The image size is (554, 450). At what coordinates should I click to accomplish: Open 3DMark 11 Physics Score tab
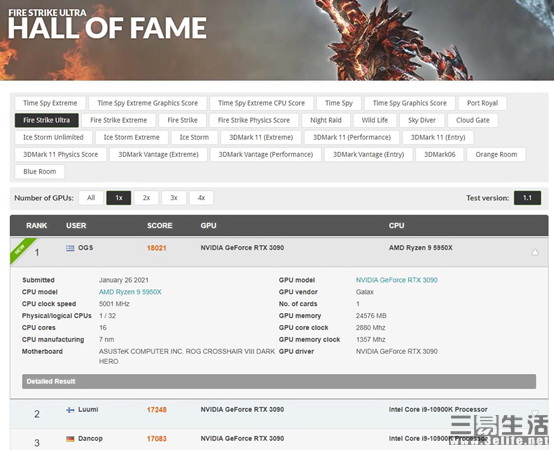(60, 154)
